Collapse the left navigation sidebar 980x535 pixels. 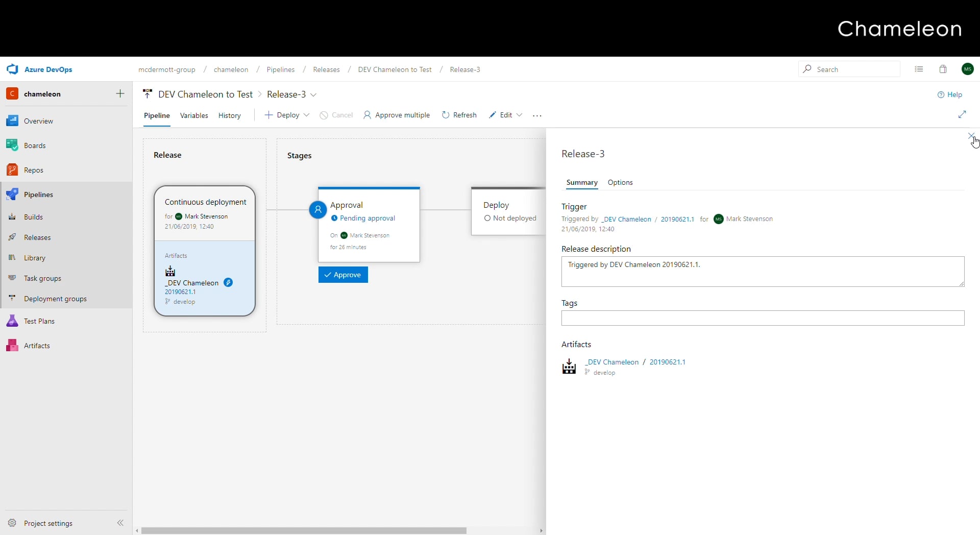pyautogui.click(x=120, y=523)
